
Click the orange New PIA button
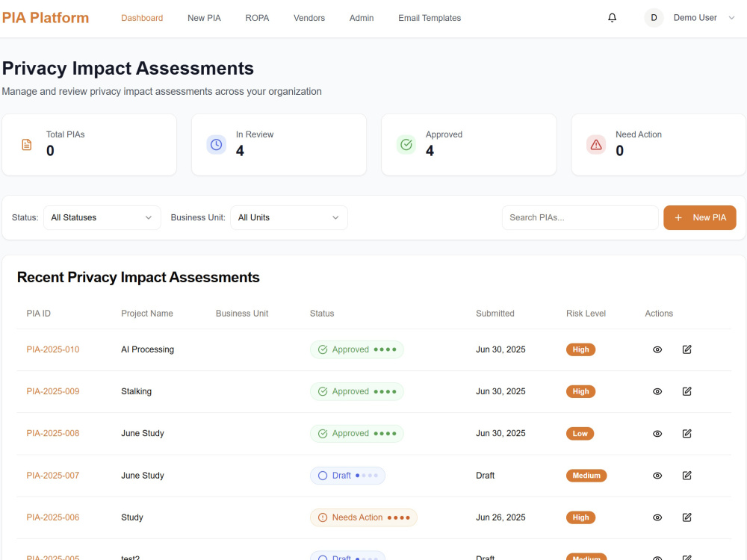point(700,217)
